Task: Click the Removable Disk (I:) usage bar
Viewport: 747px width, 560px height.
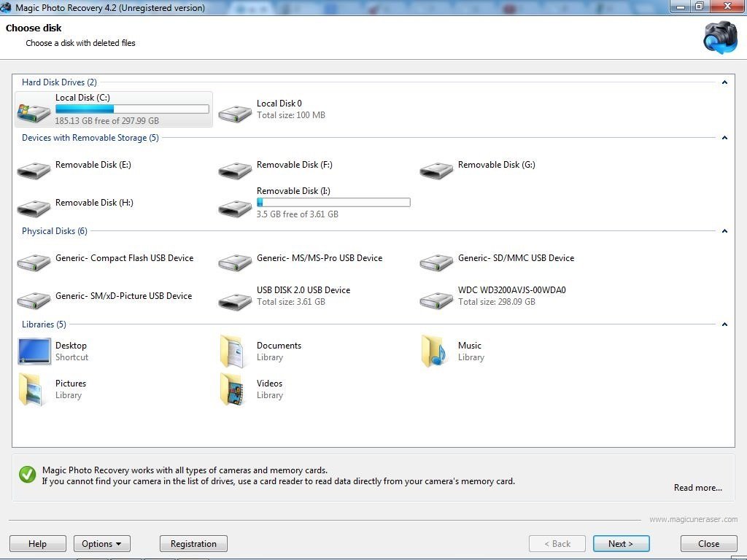Action: (333, 203)
